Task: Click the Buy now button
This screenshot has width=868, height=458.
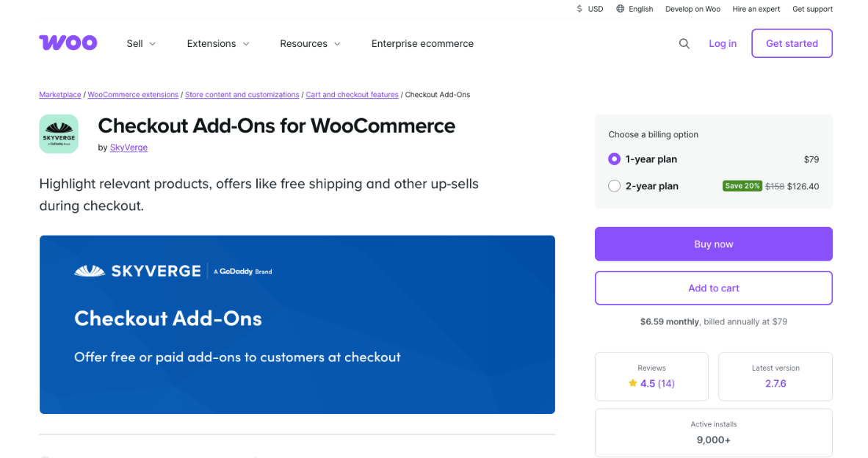Action: click(713, 244)
